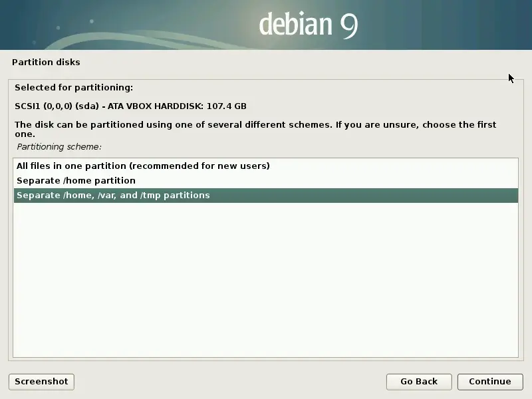Click the "Selected for partitioning:" text
Image resolution: width=532 pixels, height=399 pixels.
coord(74,88)
